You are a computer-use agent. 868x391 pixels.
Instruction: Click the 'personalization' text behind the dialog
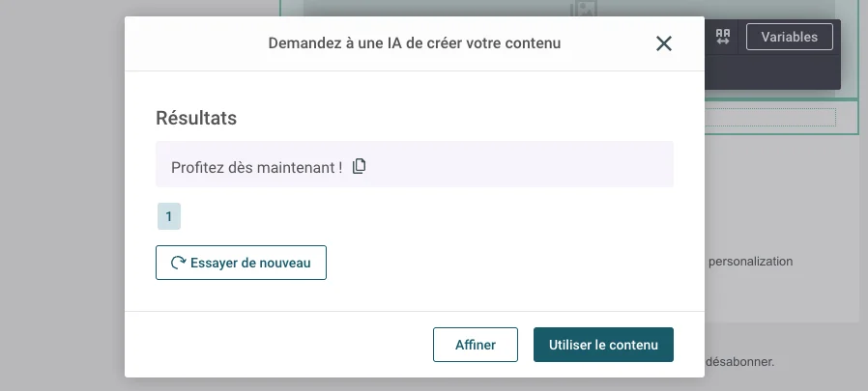[751, 261]
